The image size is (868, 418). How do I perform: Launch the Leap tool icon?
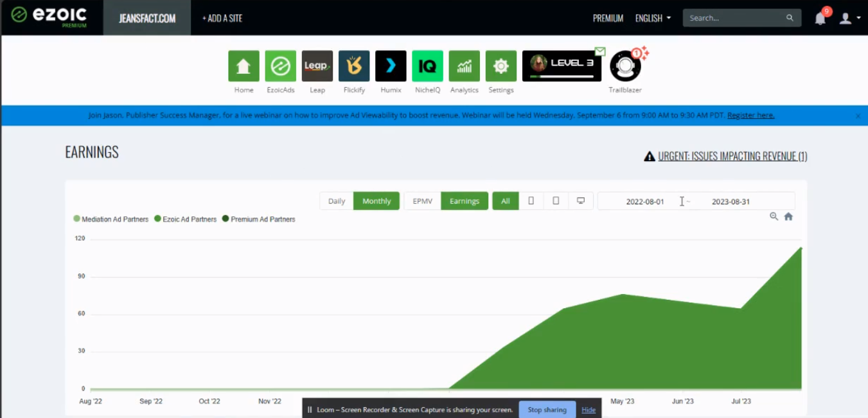317,66
